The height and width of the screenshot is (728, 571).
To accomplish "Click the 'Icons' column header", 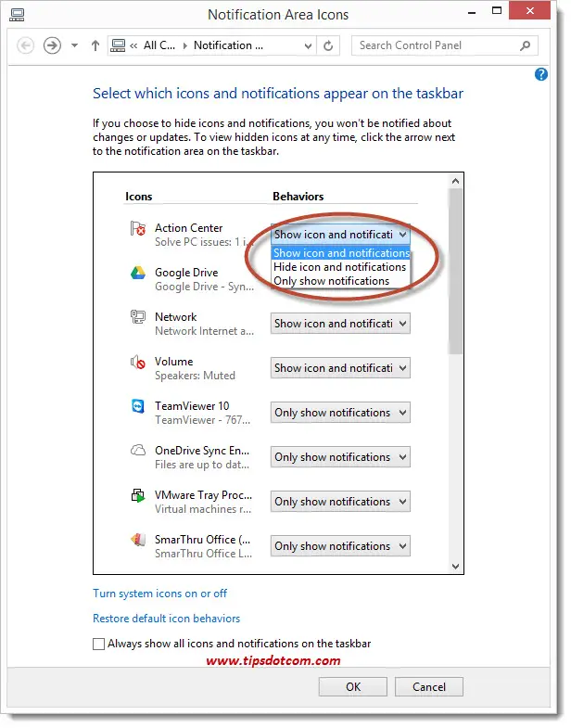I will click(x=138, y=197).
